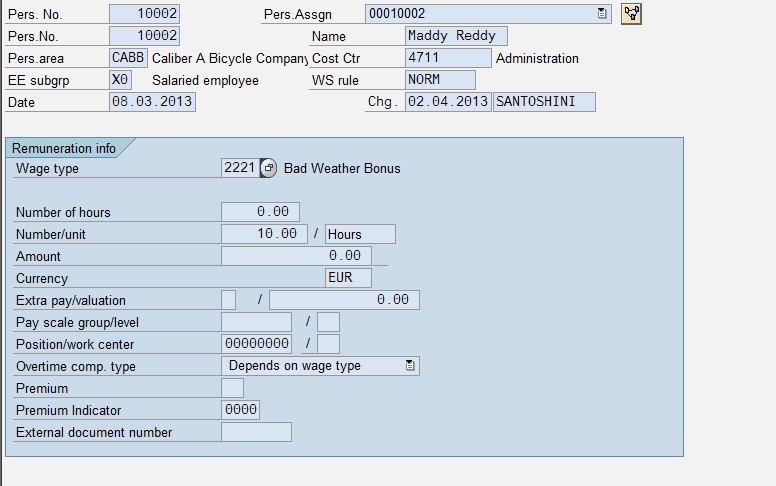Select the Extra pay valuation amount field
This screenshot has height=486, width=776.
pyautogui.click(x=344, y=300)
